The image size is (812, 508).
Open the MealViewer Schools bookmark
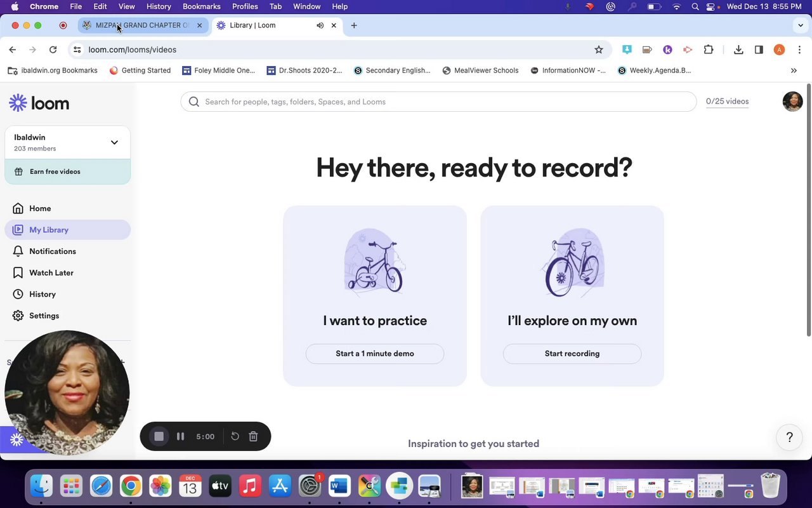click(x=480, y=70)
